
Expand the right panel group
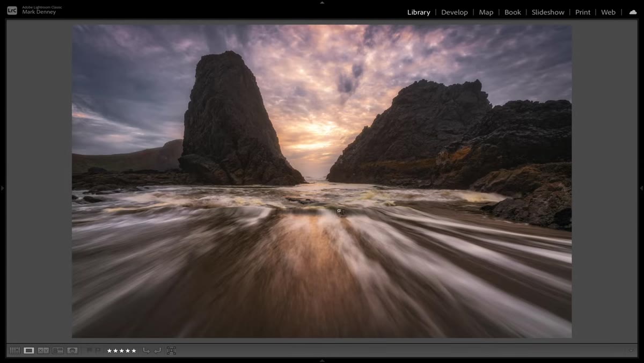click(x=642, y=188)
